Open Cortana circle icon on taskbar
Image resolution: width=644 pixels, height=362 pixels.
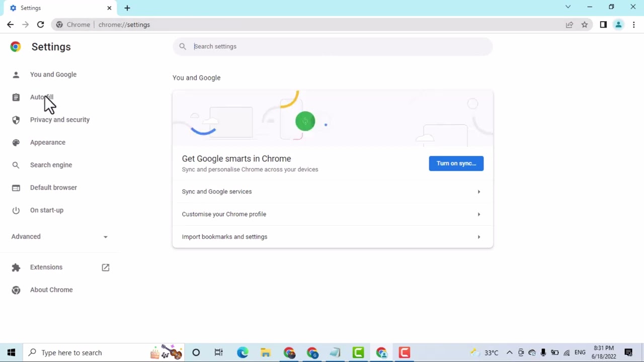(x=196, y=352)
